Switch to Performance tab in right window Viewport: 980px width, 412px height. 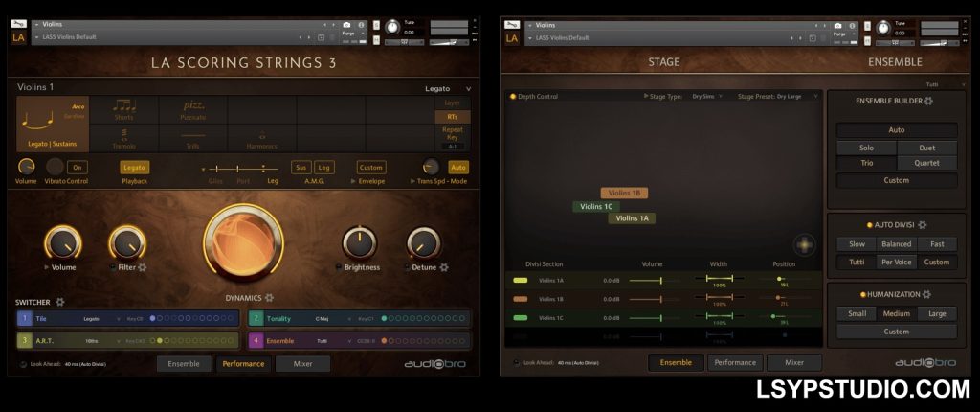pyautogui.click(x=735, y=362)
